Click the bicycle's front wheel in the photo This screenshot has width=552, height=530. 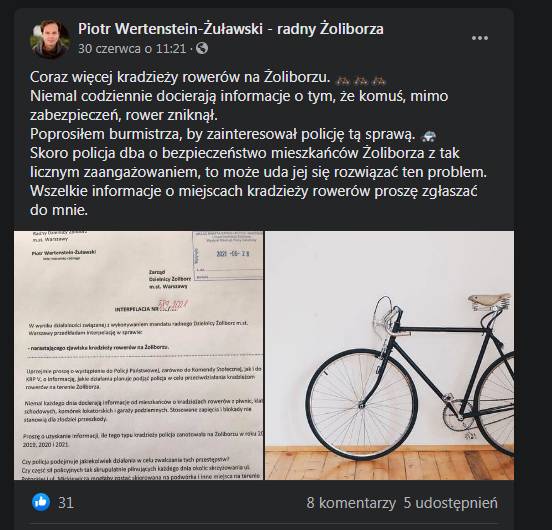coord(362,404)
